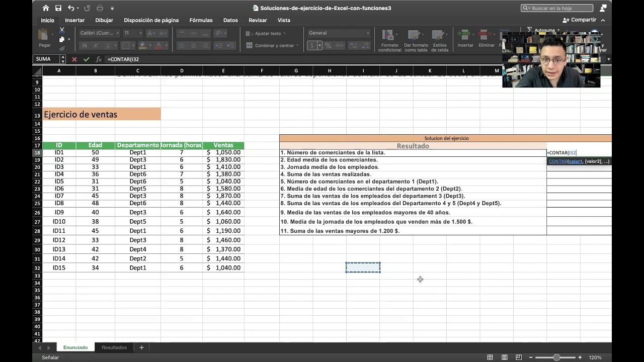Open the Autosuma dropdown

point(558,30)
